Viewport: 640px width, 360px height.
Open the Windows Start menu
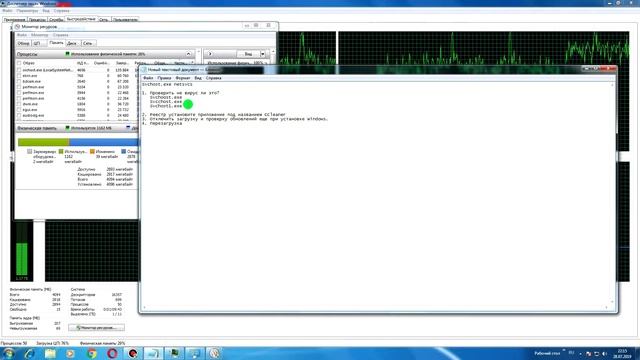8,353
